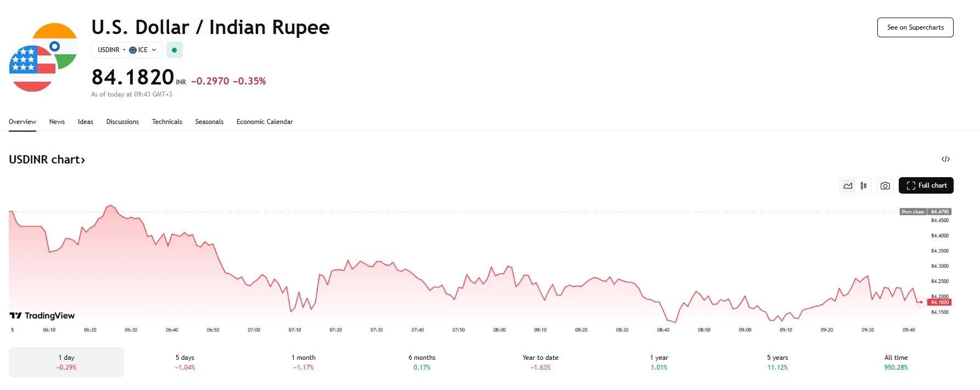Click See on Supercharts button
The image size is (980, 390).
[915, 27]
